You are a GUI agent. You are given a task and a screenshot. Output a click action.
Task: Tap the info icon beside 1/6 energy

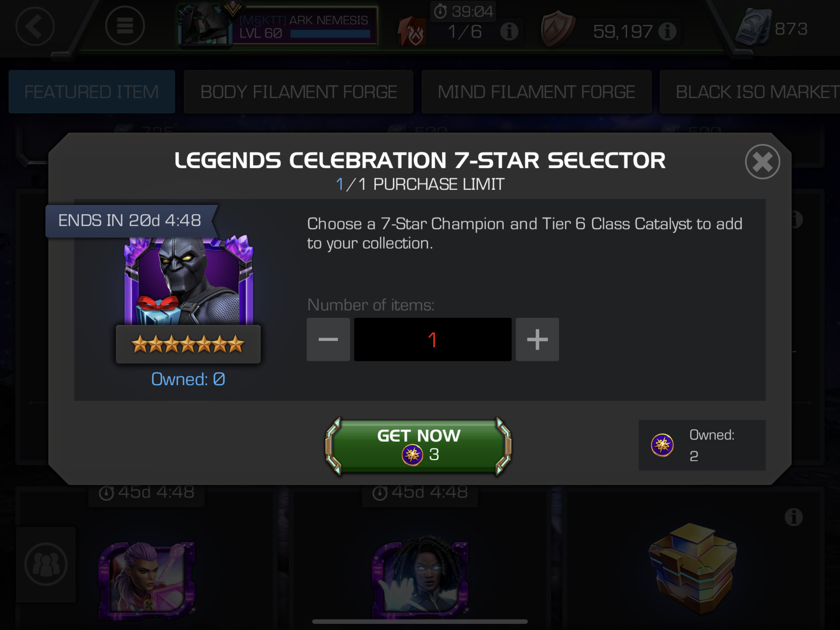point(509,32)
